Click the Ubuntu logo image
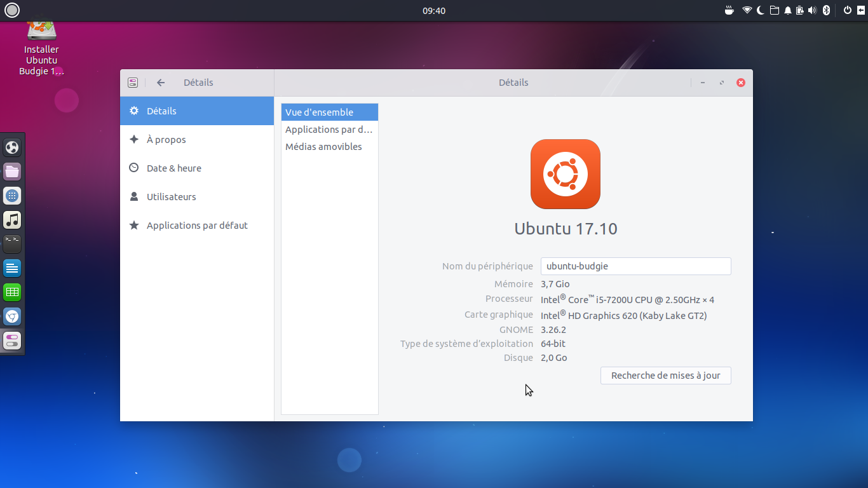The width and height of the screenshot is (868, 488). coord(566,174)
